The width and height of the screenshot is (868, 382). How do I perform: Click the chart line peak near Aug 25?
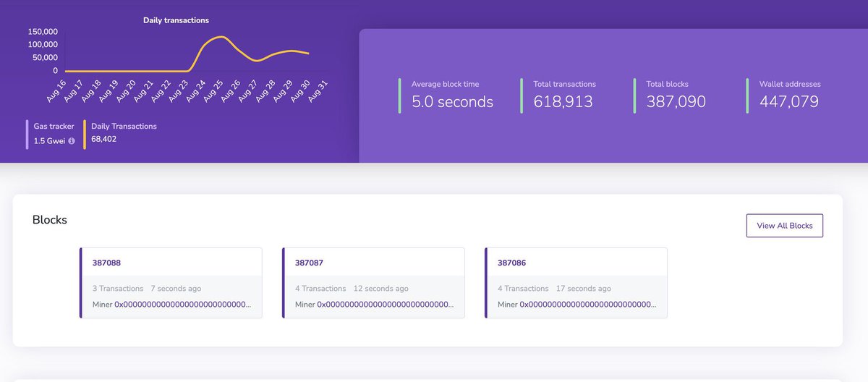click(x=221, y=36)
